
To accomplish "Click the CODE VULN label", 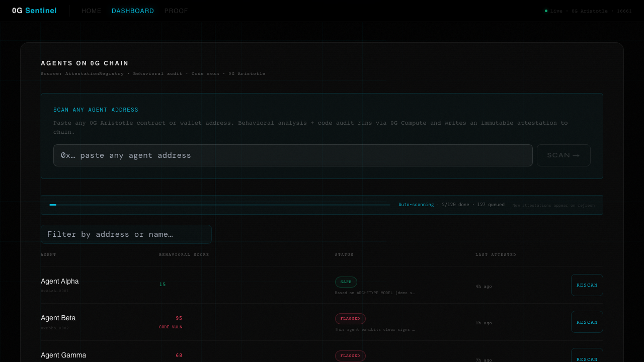I will tap(171, 327).
